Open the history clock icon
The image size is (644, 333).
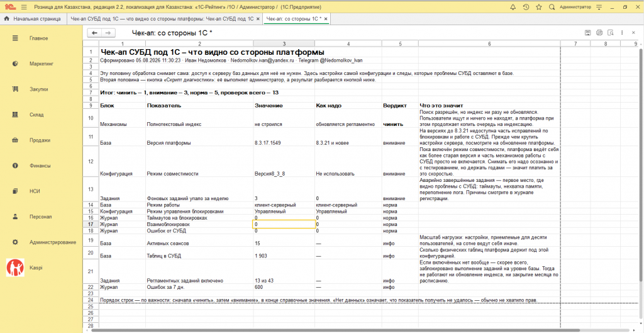[526, 8]
